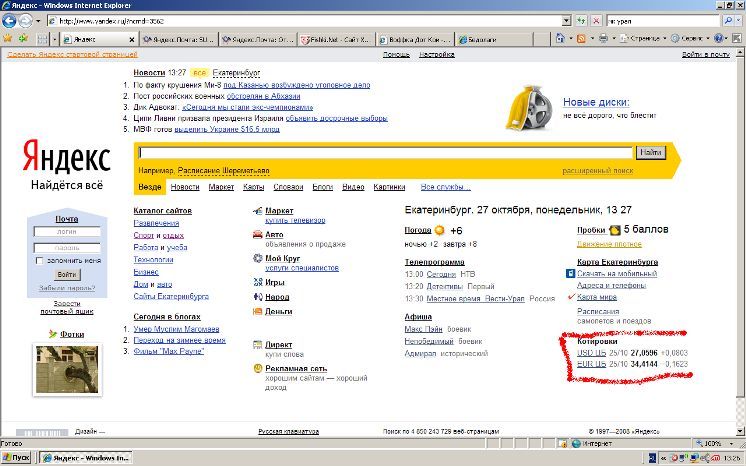Screen dimensions: 746x466
Task: Open the zoom level dropdown in status bar
Action: pyautogui.click(x=732, y=444)
